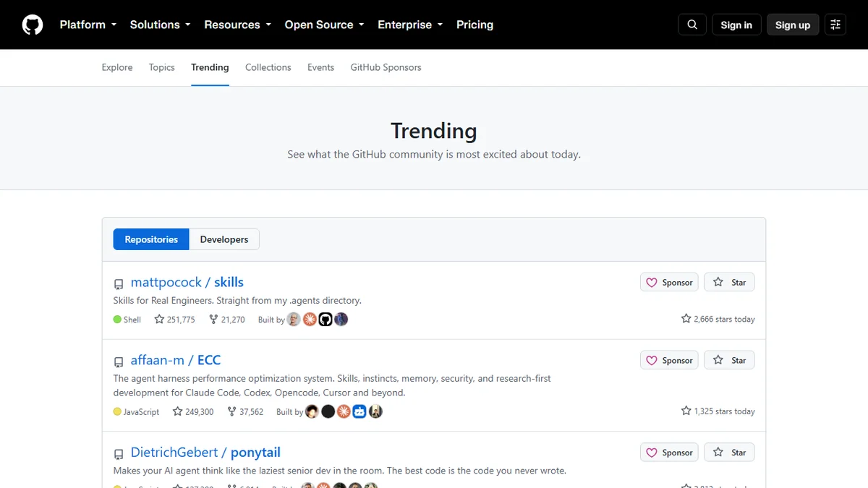Image resolution: width=868 pixels, height=488 pixels.
Task: Click the Sign up button
Action: 793,25
